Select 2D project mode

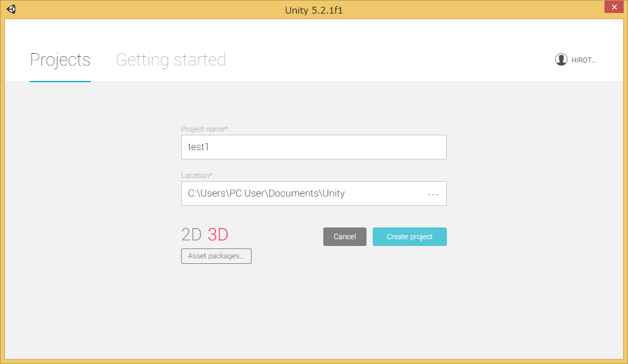click(x=191, y=235)
